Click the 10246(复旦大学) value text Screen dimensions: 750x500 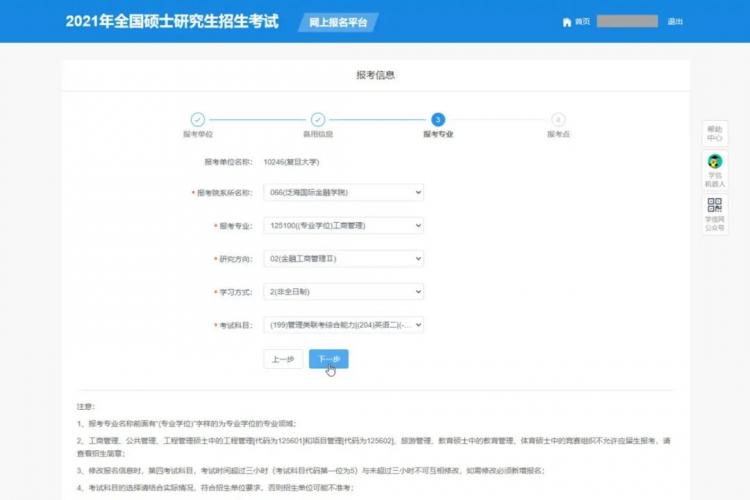(x=291, y=162)
